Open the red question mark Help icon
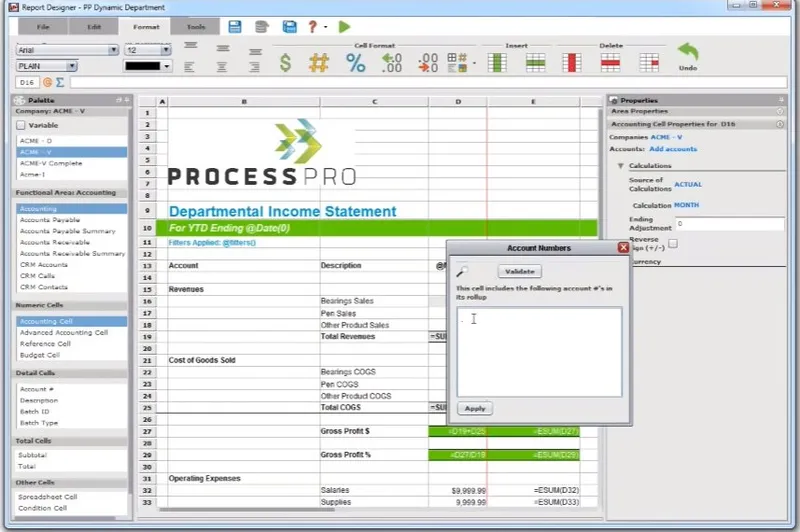800x532 pixels. click(x=312, y=27)
